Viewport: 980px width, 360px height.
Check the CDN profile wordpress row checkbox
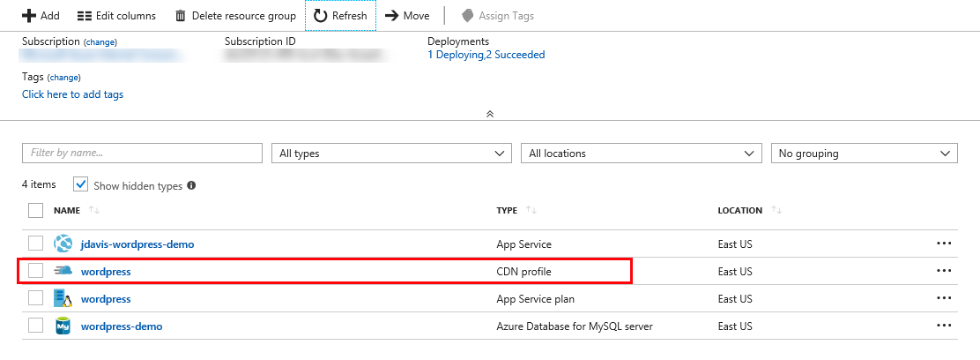pos(35,271)
